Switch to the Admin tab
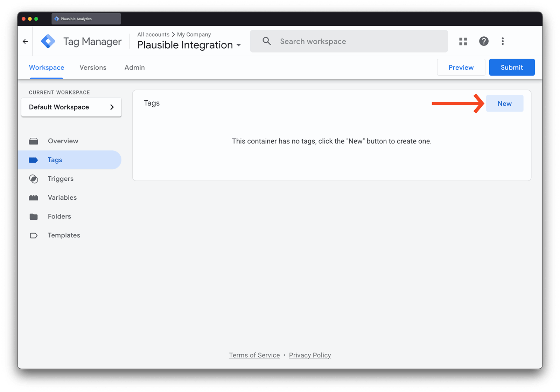Image resolution: width=560 pixels, height=392 pixels. [134, 67]
